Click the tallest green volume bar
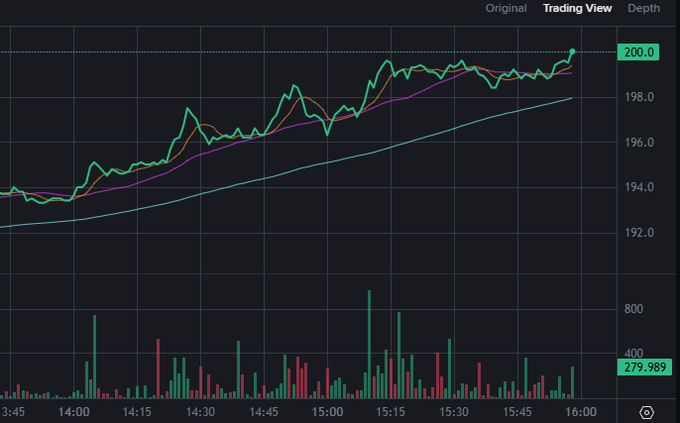The image size is (680, 423). [369, 344]
